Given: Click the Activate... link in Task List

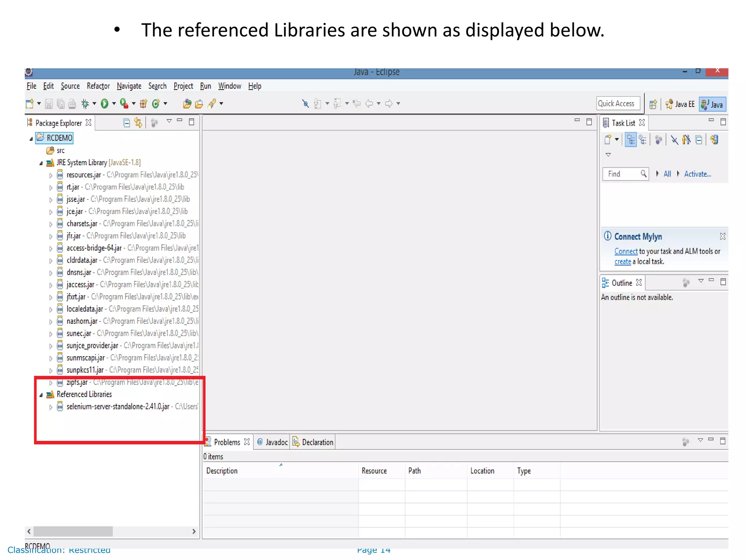Looking at the screenshot, I should coord(697,174).
